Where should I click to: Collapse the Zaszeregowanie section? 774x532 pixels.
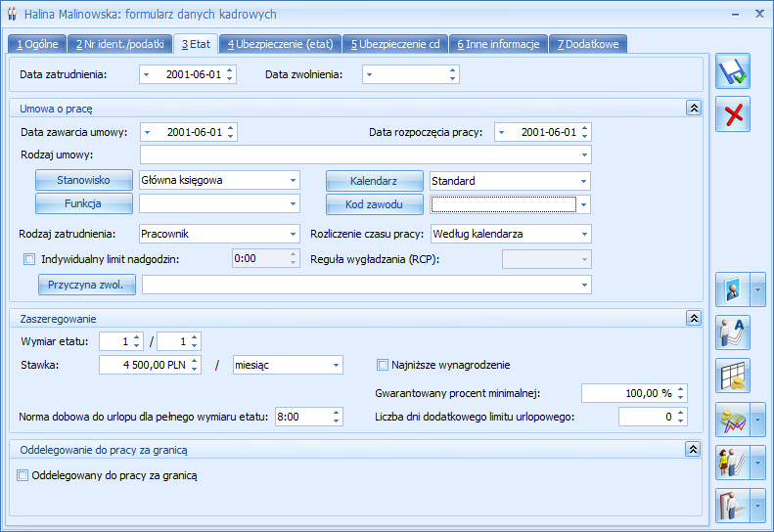point(694,318)
